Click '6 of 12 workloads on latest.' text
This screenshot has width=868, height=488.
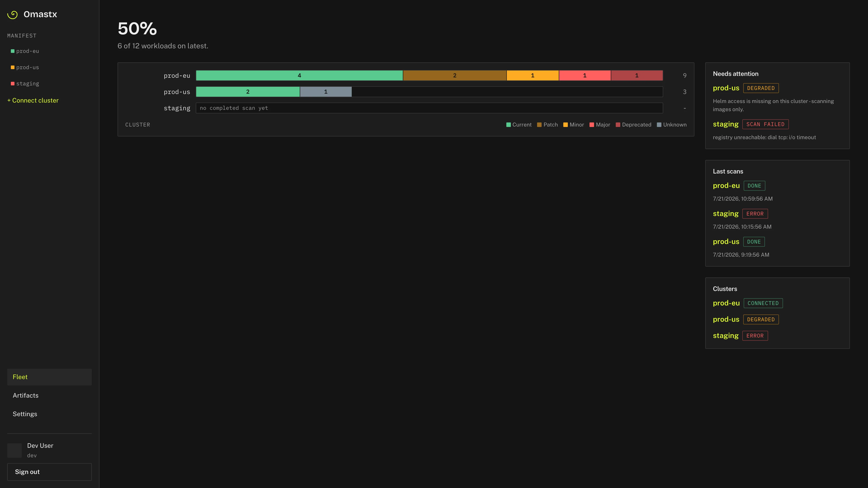coord(163,46)
